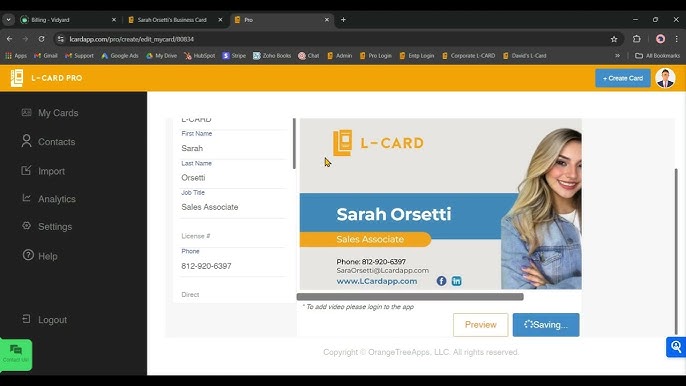The width and height of the screenshot is (686, 386).
Task: Close the Billing - Vidyard tab
Action: pos(114,20)
